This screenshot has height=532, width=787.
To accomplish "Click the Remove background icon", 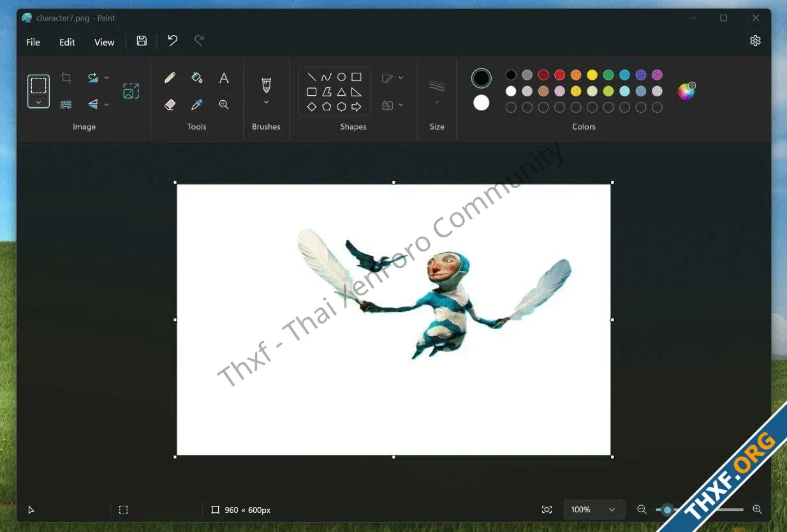I will tap(66, 105).
